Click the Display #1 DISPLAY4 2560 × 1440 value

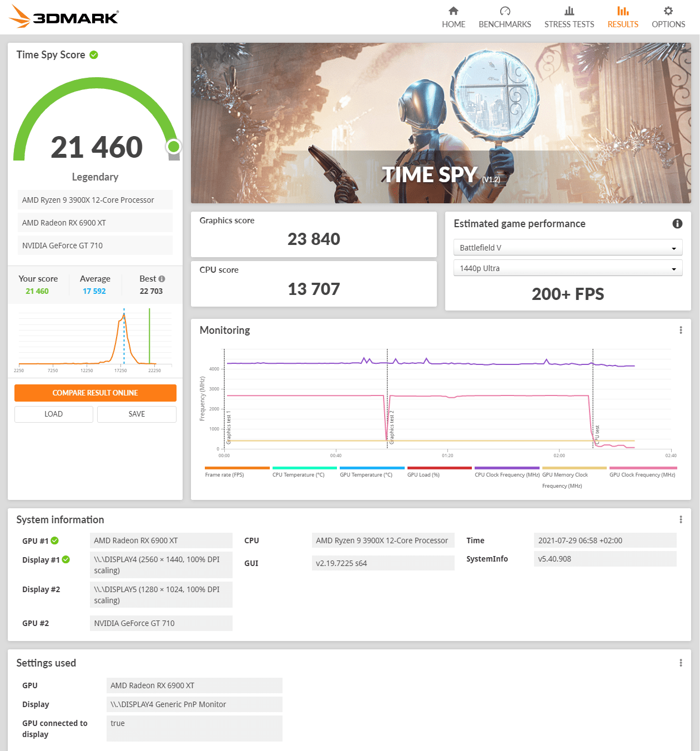click(x=161, y=565)
